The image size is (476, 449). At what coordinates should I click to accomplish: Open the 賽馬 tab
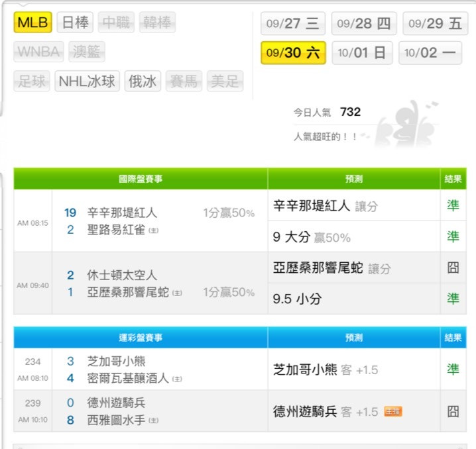184,81
